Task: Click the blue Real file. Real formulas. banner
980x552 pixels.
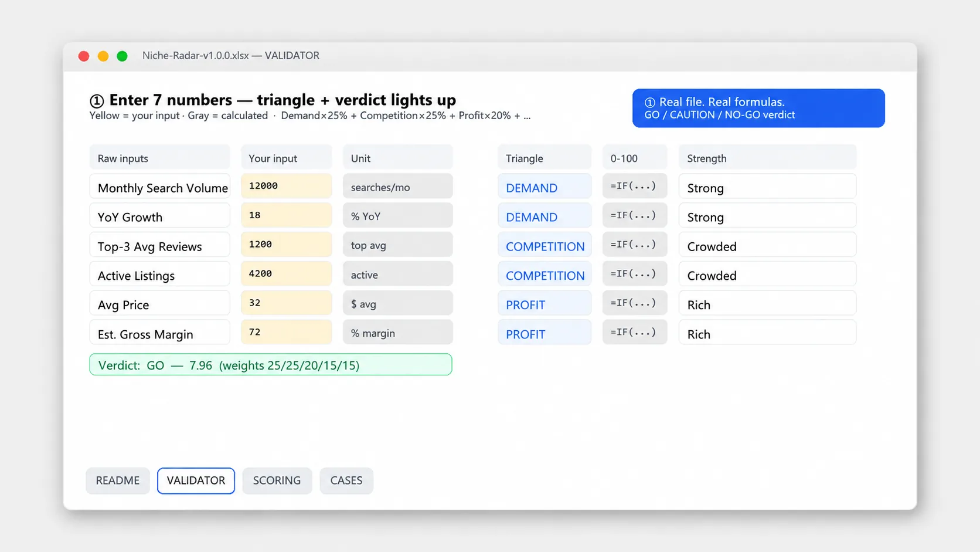Action: (758, 108)
